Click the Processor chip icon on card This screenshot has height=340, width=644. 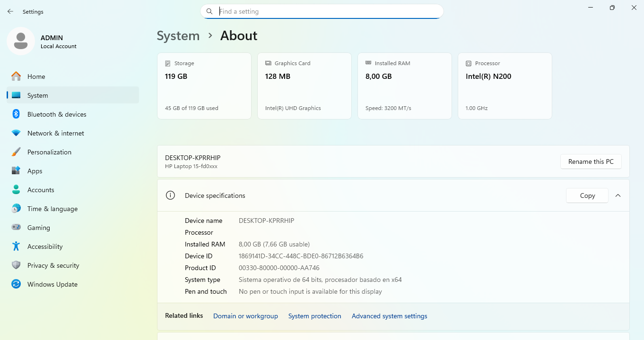point(469,63)
